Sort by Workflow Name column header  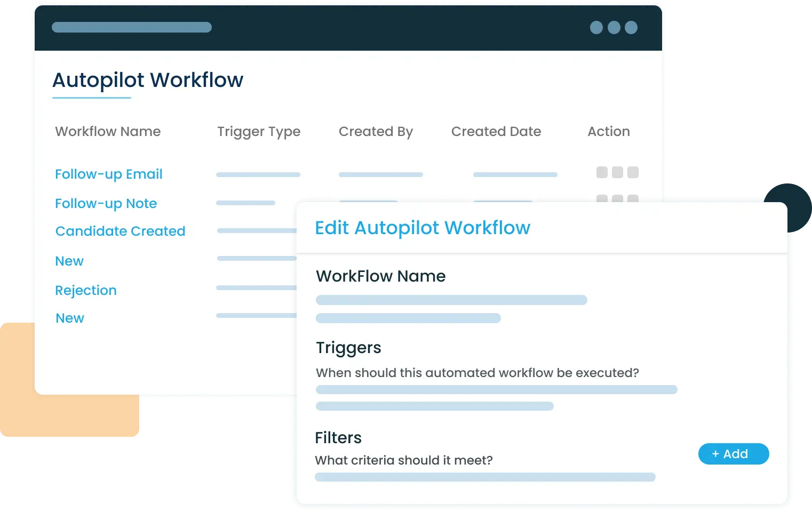click(108, 131)
